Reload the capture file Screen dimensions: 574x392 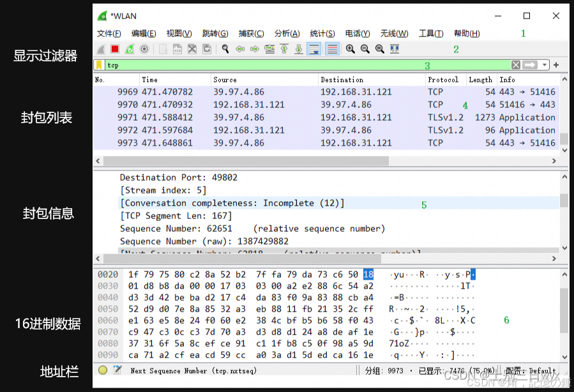[x=208, y=49]
